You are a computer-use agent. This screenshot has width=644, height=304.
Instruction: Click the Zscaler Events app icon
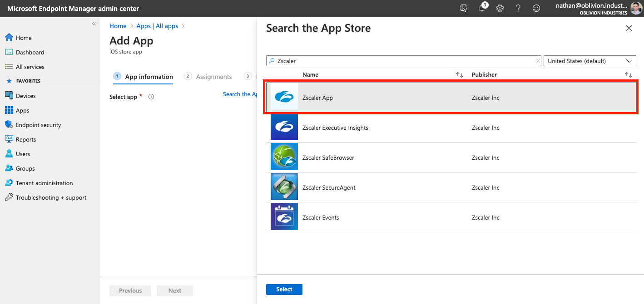284,217
